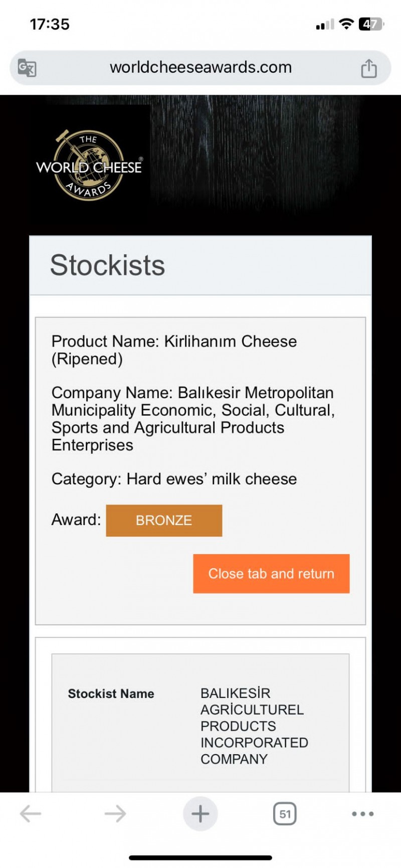This screenshot has width=401, height=868.
Task: Open the tab switcher showing 51 tabs
Action: [x=285, y=813]
